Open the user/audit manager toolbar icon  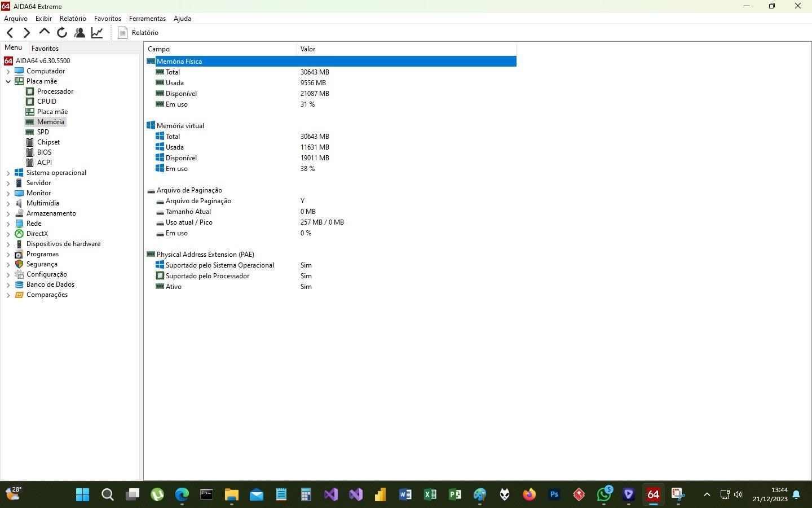pos(80,33)
